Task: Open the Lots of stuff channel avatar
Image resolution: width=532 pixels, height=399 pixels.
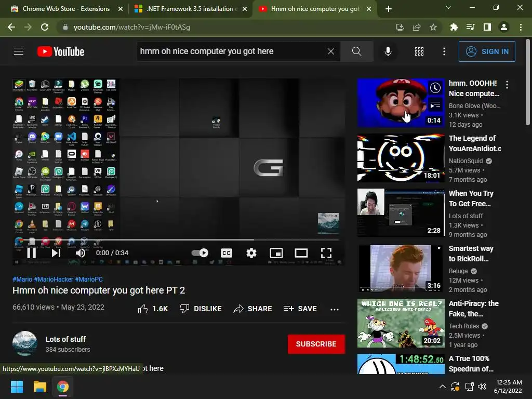Action: pos(25,343)
